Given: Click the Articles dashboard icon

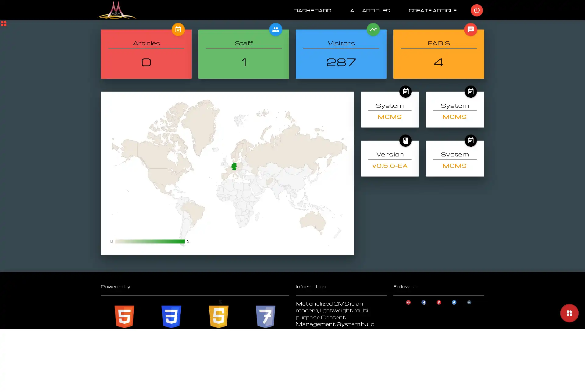Looking at the screenshot, I should coord(178,29).
